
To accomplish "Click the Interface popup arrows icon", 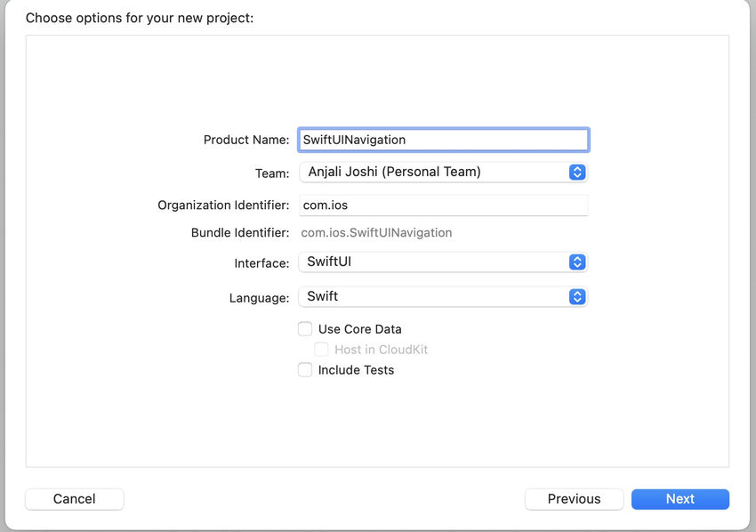I will coord(577,262).
